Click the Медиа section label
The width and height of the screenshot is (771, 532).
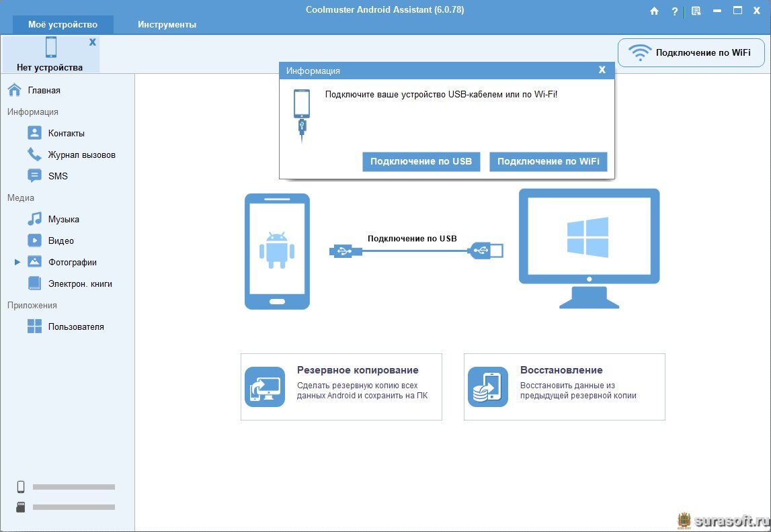point(21,198)
